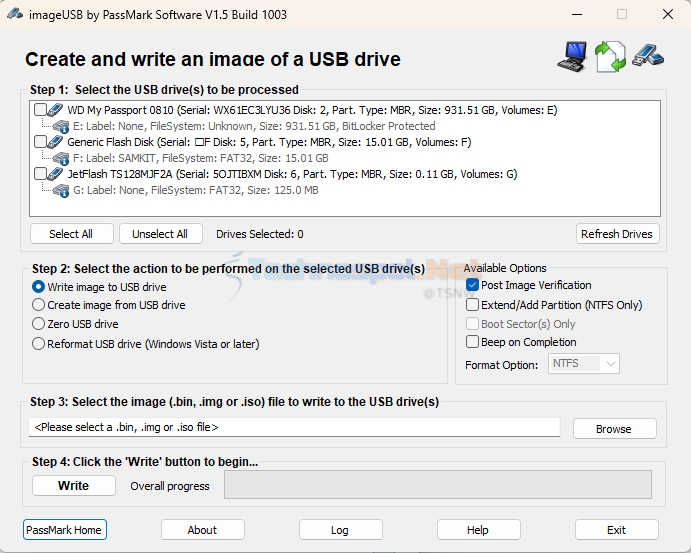Check the JetFlash TS128MJF2A drive

(40, 174)
